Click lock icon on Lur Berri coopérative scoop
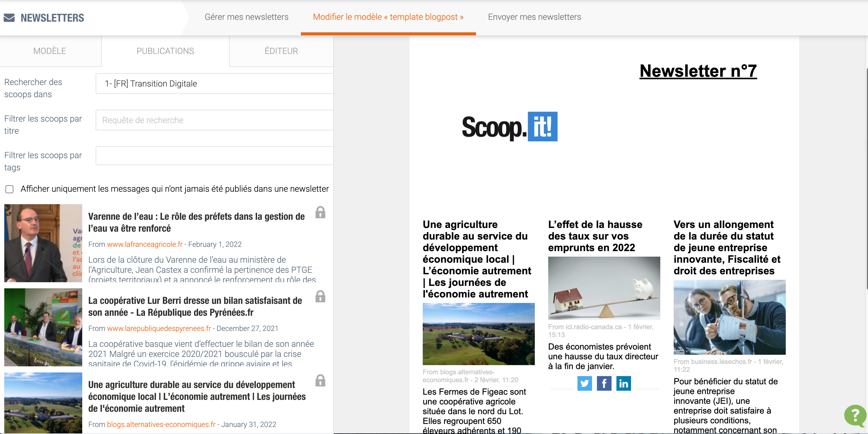The width and height of the screenshot is (868, 434). pyautogui.click(x=320, y=297)
